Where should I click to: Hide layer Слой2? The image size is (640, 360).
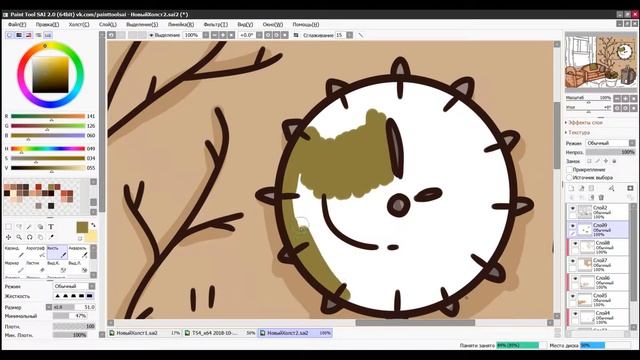click(572, 209)
